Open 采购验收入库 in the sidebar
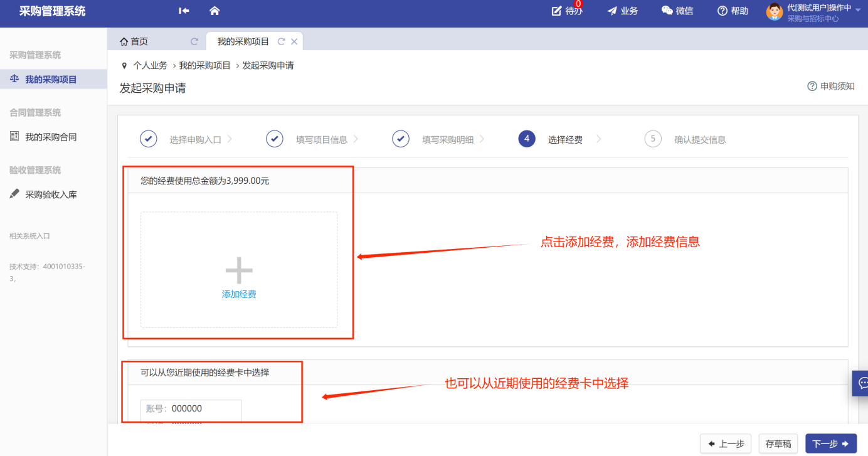The height and width of the screenshot is (456, 868). [51, 194]
